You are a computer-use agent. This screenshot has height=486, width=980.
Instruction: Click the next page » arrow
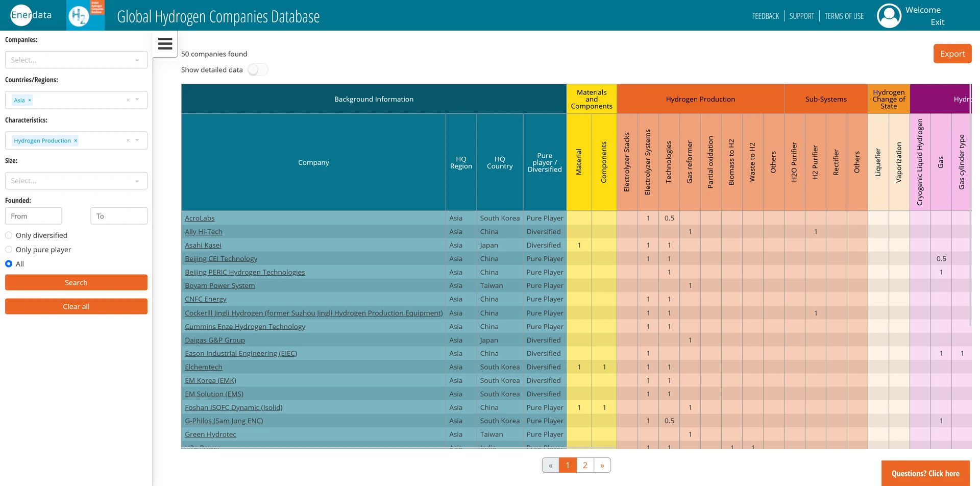click(602, 465)
